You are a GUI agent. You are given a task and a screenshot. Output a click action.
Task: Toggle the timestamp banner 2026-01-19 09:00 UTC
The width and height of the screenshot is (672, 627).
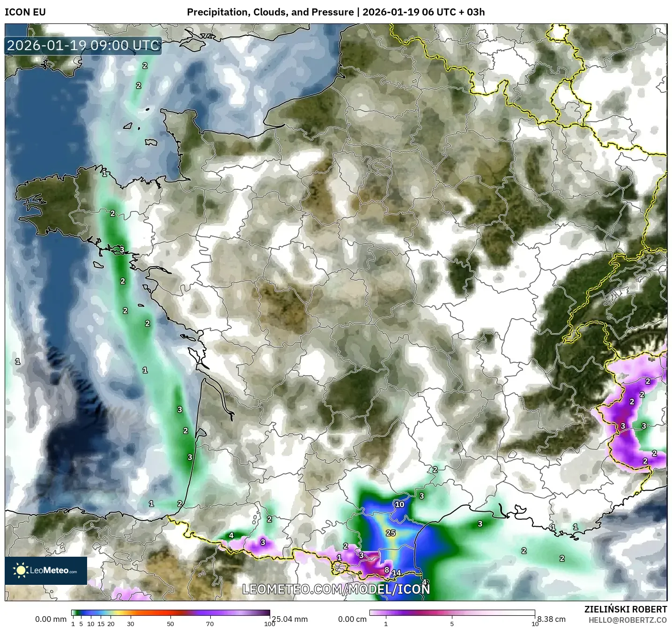click(x=83, y=46)
